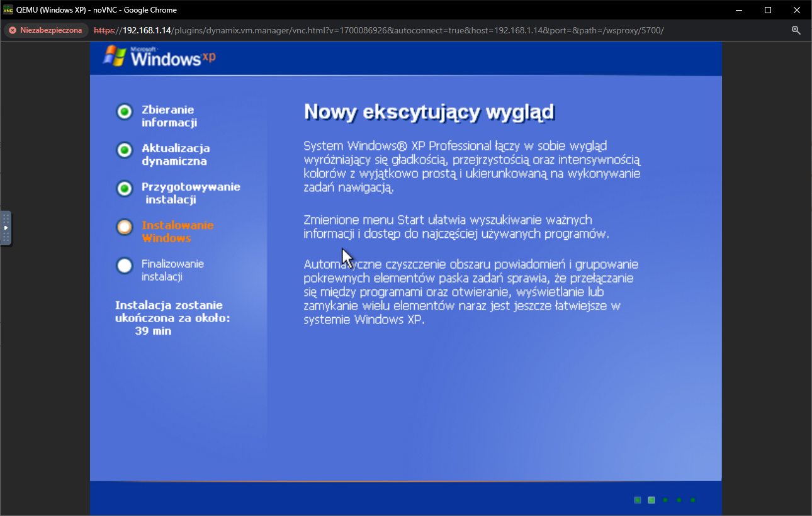Click the first lit progress square indicator
Image resolution: width=812 pixels, height=516 pixels.
pyautogui.click(x=637, y=500)
